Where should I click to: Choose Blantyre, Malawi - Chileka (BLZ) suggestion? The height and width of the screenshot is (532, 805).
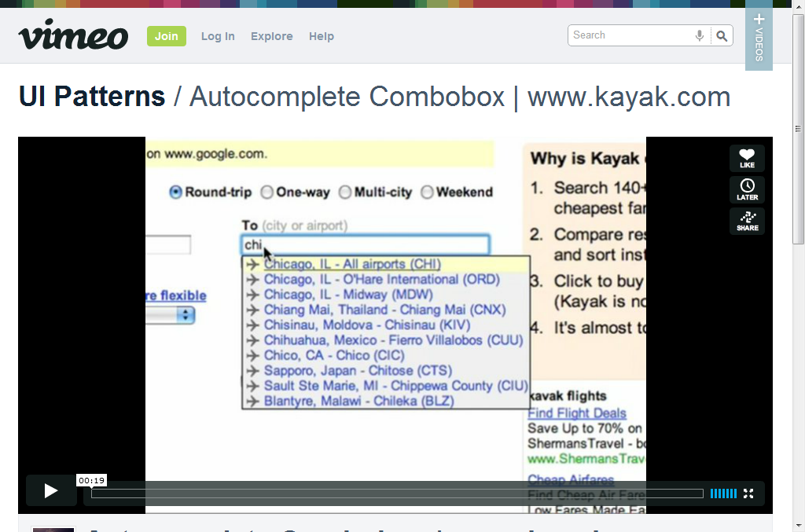click(385, 401)
